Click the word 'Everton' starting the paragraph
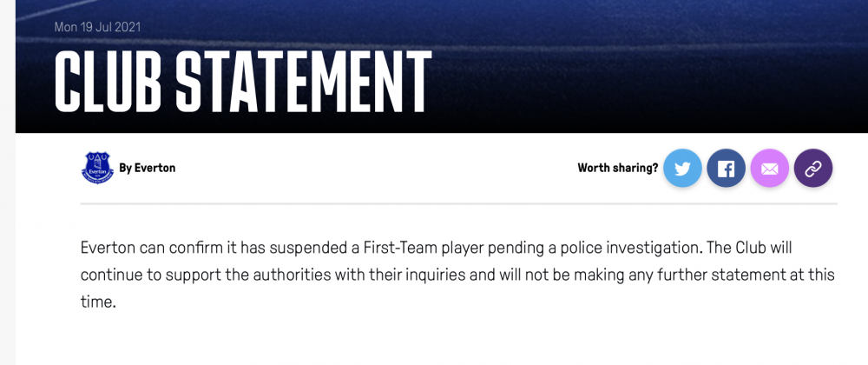The image size is (868, 365). click(x=108, y=248)
